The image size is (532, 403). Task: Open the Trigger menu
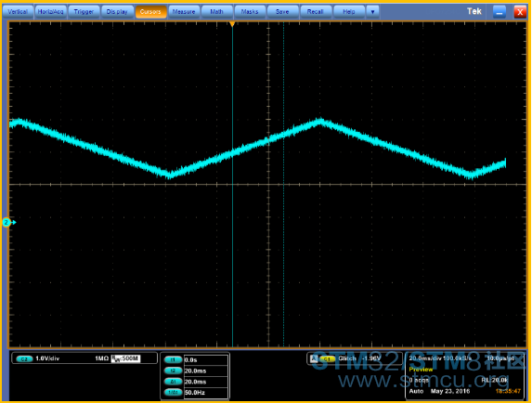84,11
